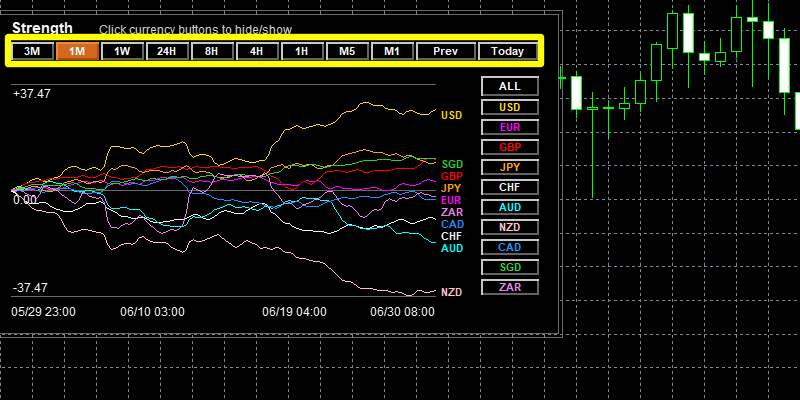Viewport: 800px width, 400px height.
Task: Toggle JPY currency visibility
Action: click(x=510, y=167)
